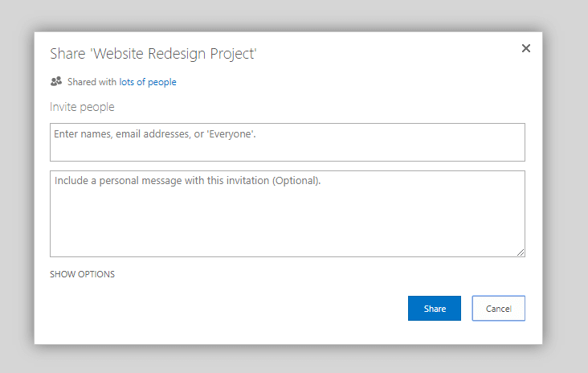Close the Share dialog with the X
The width and height of the screenshot is (588, 373).
click(x=526, y=48)
